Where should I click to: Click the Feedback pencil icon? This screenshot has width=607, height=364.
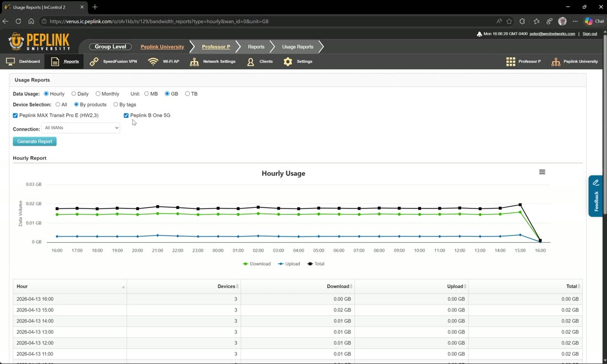click(596, 183)
